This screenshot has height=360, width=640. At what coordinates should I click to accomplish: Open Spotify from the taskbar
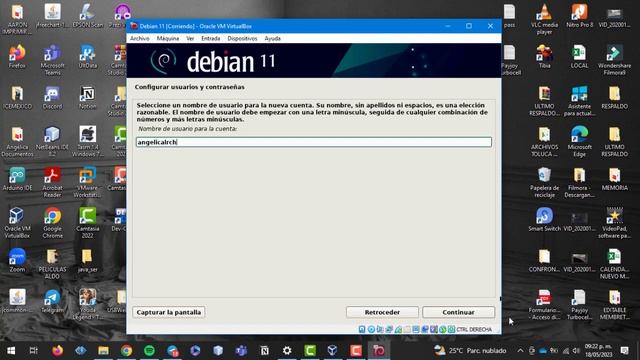[x=149, y=351]
